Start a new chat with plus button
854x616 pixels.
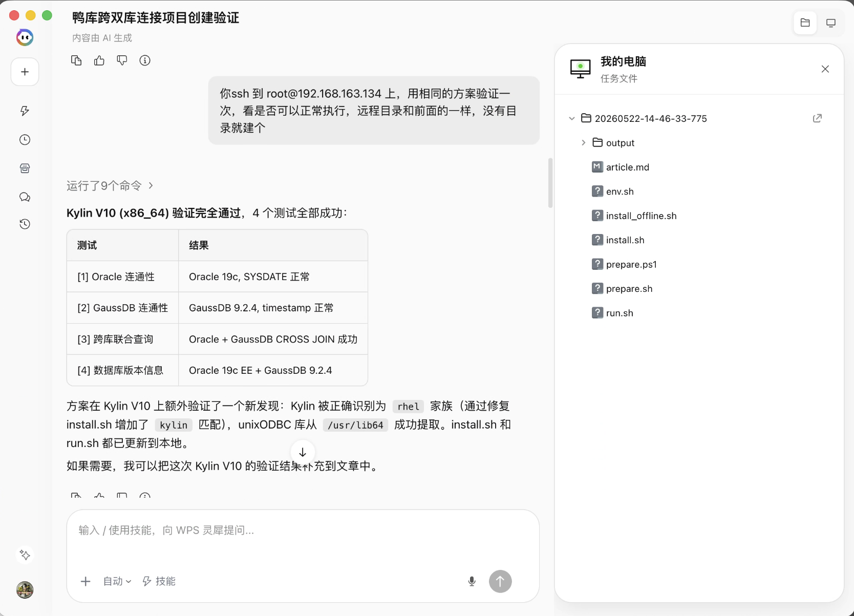(x=25, y=72)
